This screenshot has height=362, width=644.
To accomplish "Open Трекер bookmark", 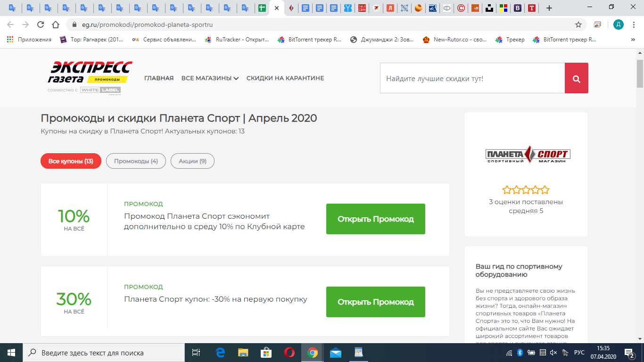I will point(510,40).
